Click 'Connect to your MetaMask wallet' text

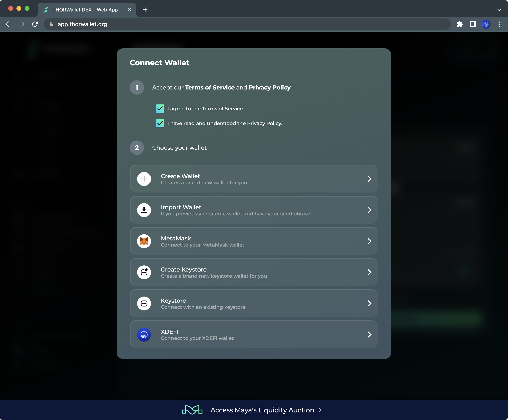click(202, 245)
